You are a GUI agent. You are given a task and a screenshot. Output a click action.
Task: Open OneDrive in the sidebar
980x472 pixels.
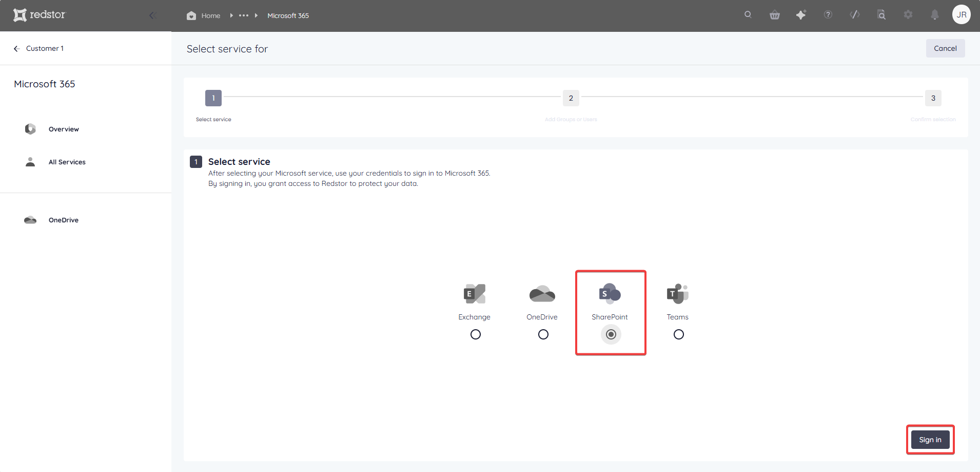(x=64, y=220)
